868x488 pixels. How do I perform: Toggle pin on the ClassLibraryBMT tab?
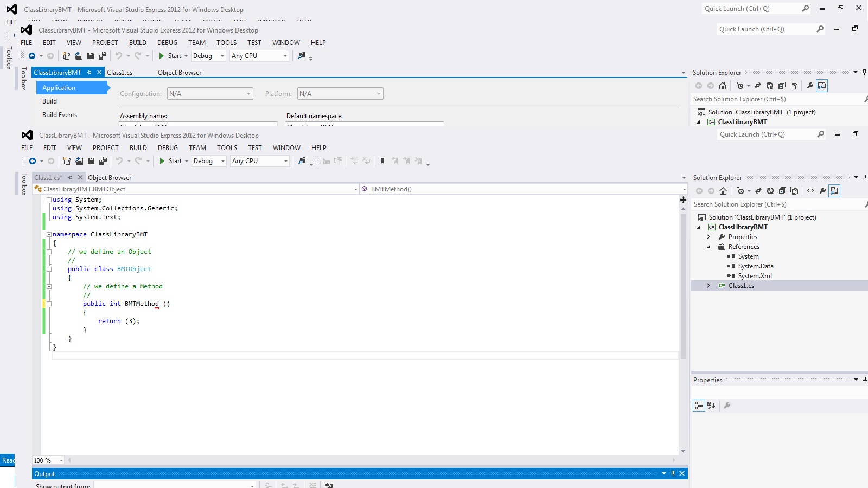tap(90, 72)
